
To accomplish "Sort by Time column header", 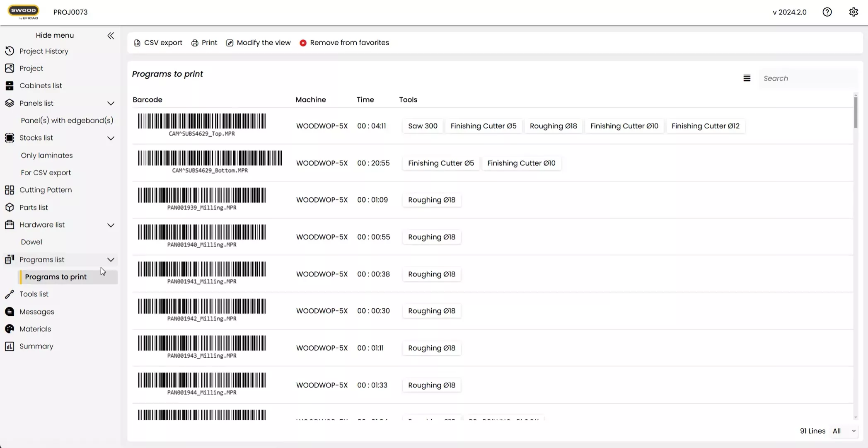I will tap(365, 99).
